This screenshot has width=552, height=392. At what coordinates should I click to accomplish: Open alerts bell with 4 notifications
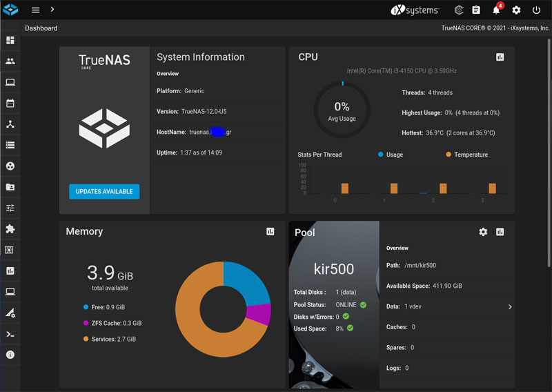coord(497,10)
